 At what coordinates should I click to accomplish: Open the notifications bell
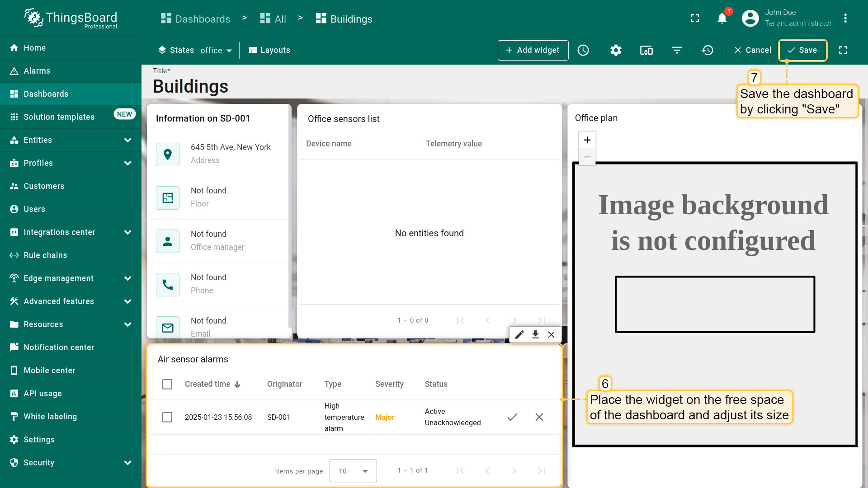click(722, 19)
